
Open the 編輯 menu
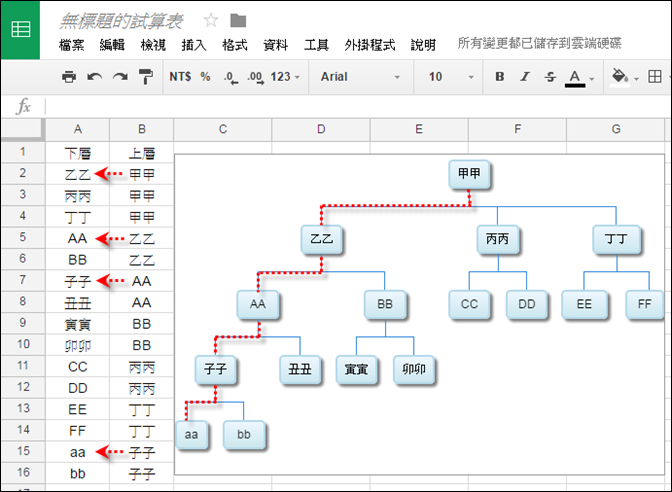(112, 45)
